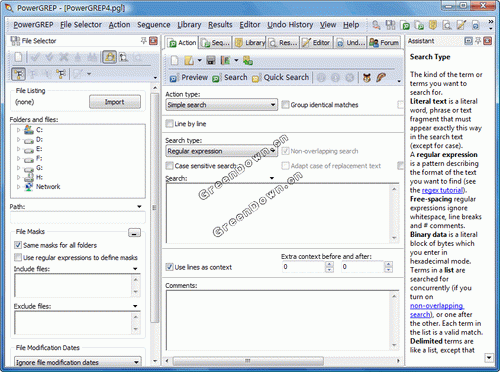
Task: Open the Library menu
Action: [189, 25]
